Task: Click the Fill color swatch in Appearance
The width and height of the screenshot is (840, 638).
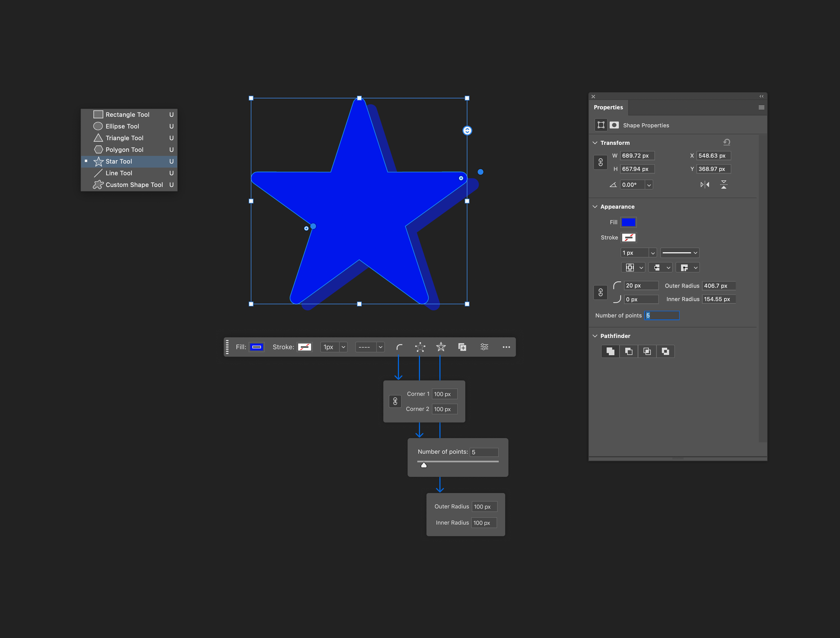Action: (628, 222)
